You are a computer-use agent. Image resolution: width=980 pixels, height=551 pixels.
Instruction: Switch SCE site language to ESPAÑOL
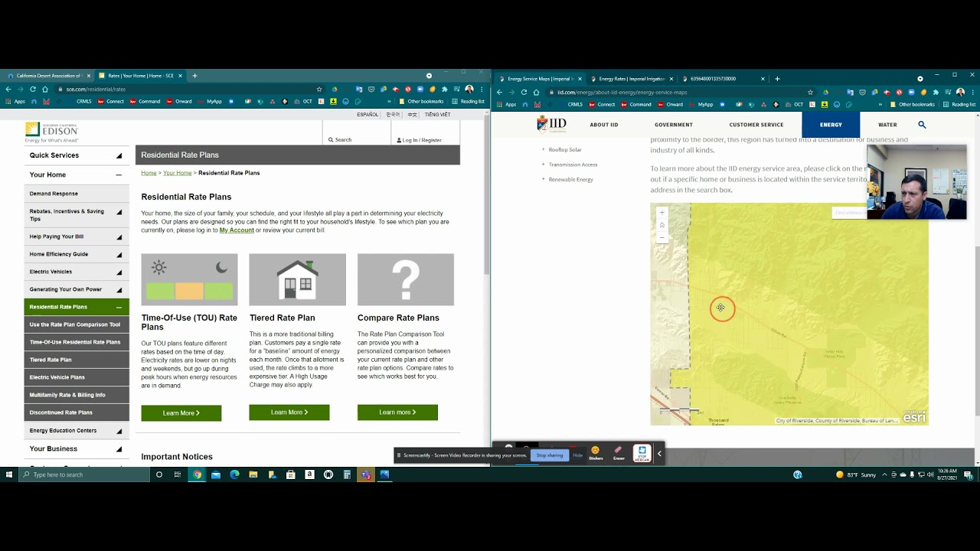point(367,115)
